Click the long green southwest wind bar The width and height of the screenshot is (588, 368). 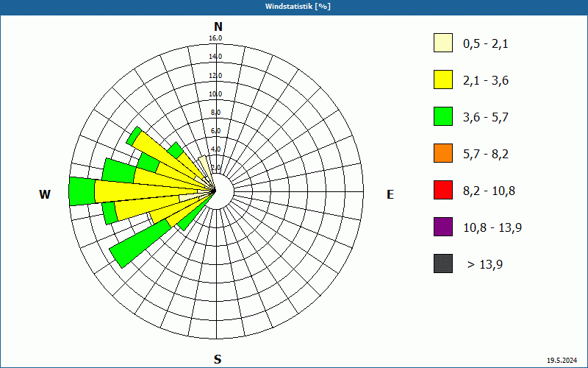[140, 244]
